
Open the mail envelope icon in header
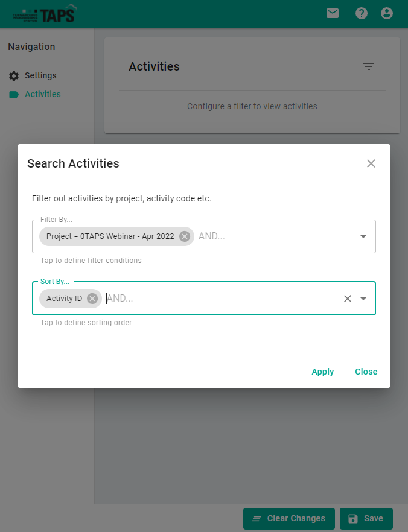[333, 13]
